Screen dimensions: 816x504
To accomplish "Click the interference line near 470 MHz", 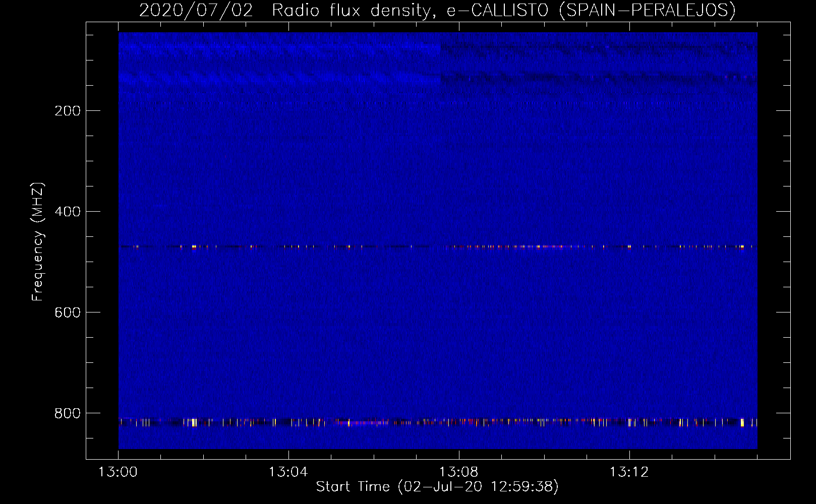I will 438,247.
